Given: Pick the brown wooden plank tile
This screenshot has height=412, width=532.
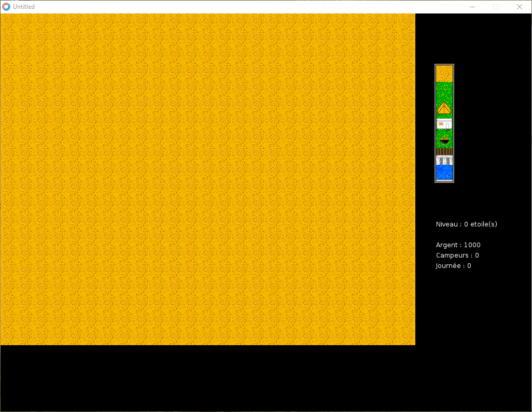Looking at the screenshot, I should coord(444,151).
